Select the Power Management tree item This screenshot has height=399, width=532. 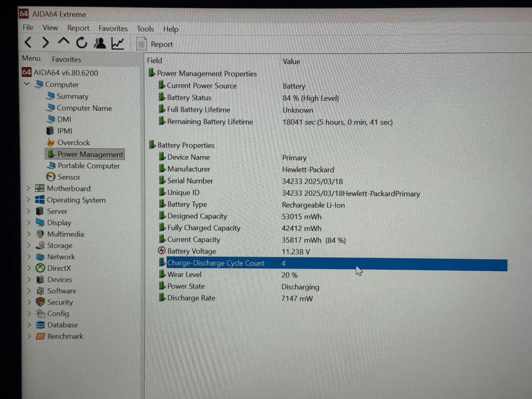pyautogui.click(x=85, y=154)
